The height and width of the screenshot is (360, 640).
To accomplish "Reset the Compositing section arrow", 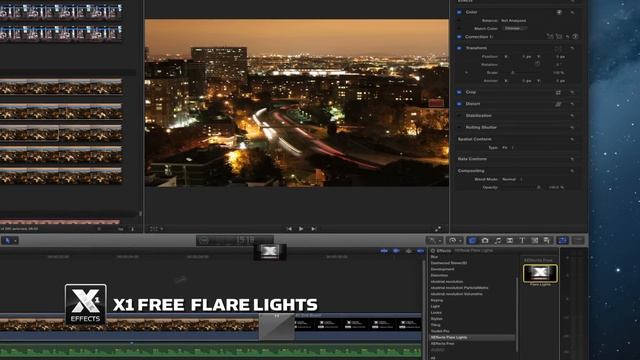I will (x=572, y=171).
